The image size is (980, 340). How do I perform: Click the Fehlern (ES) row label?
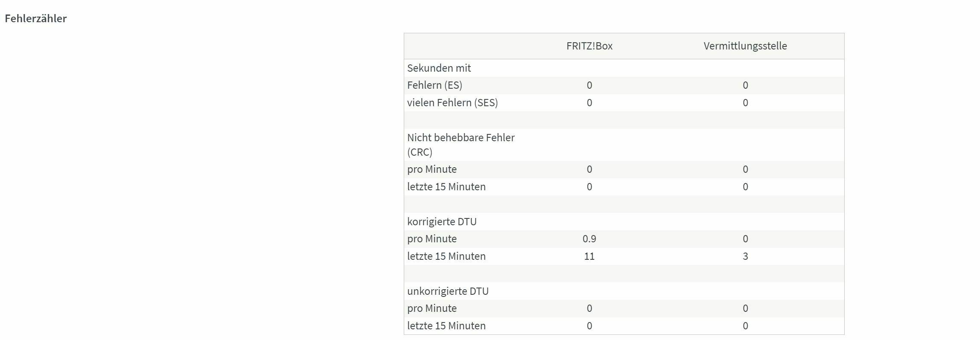[x=435, y=85]
